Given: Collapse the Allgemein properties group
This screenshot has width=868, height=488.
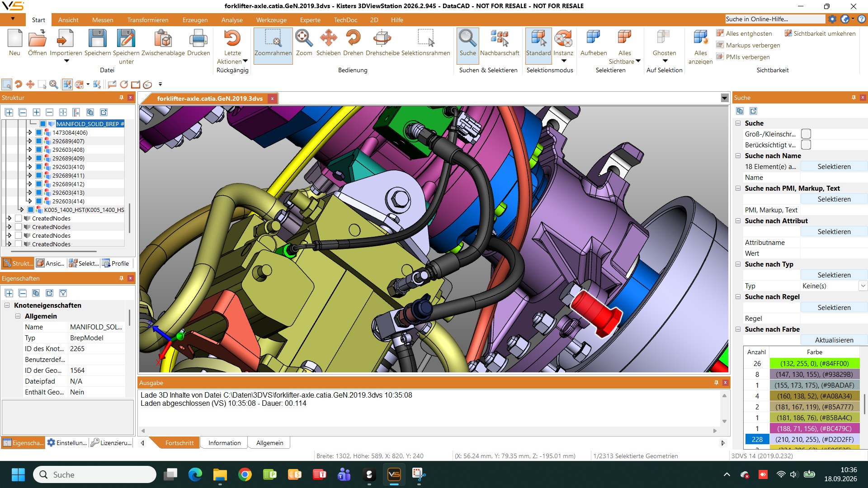Looking at the screenshot, I should tap(18, 316).
